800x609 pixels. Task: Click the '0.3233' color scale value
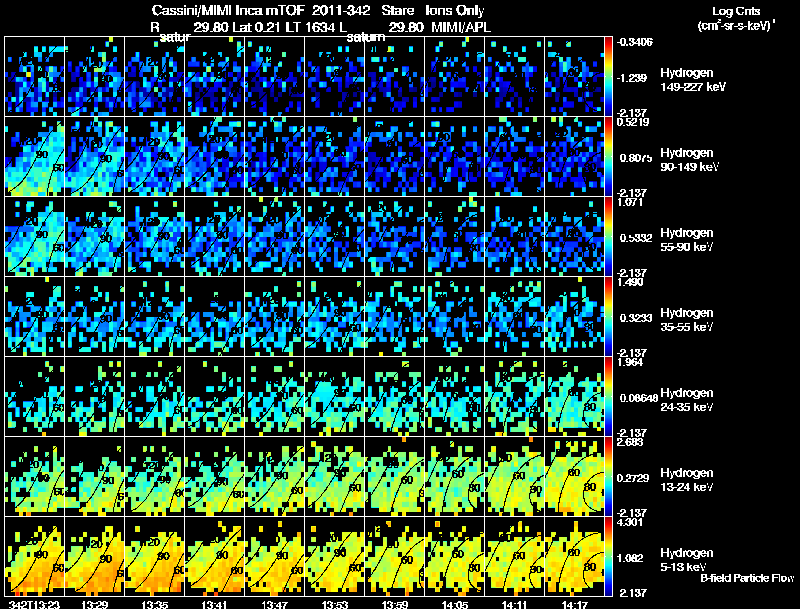[x=636, y=318]
